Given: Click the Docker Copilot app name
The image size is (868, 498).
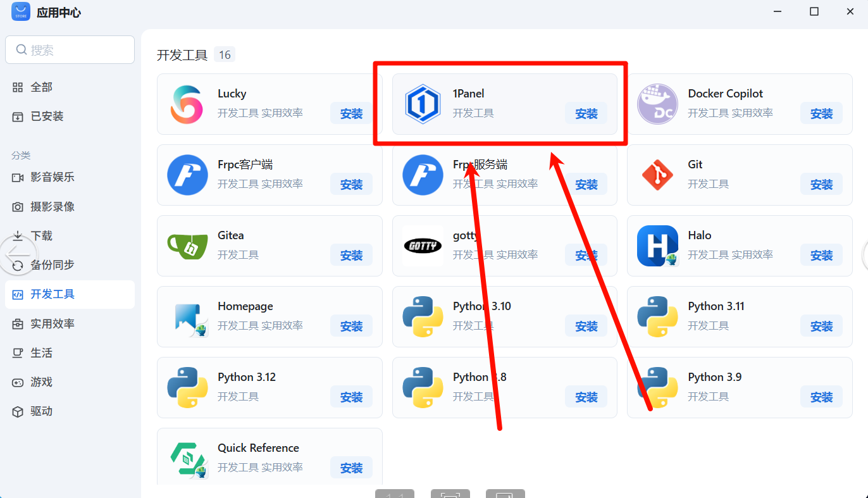Looking at the screenshot, I should pyautogui.click(x=726, y=94).
